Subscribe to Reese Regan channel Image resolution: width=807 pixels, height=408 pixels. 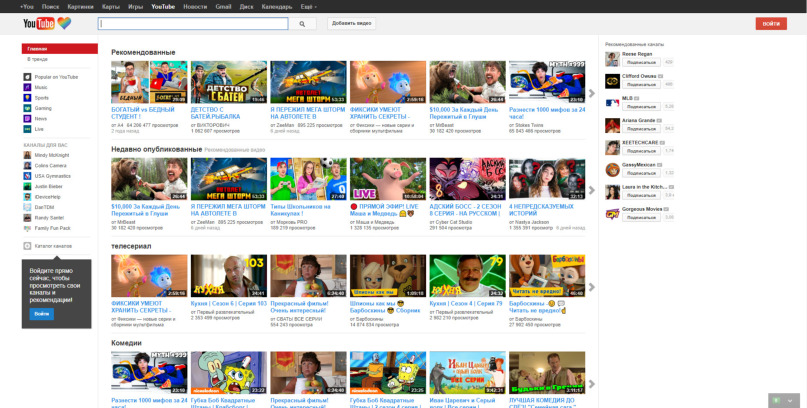point(641,62)
